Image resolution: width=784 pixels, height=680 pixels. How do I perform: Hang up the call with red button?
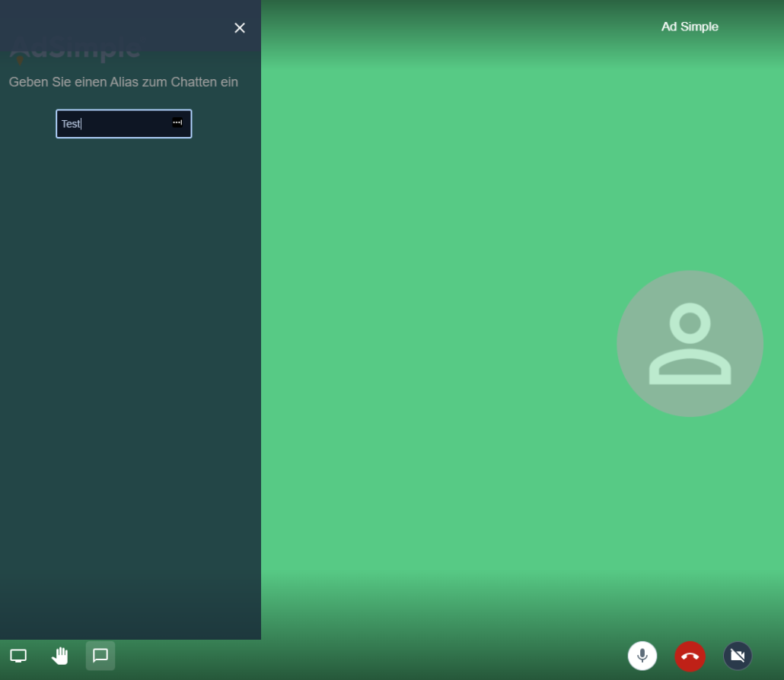click(x=690, y=656)
